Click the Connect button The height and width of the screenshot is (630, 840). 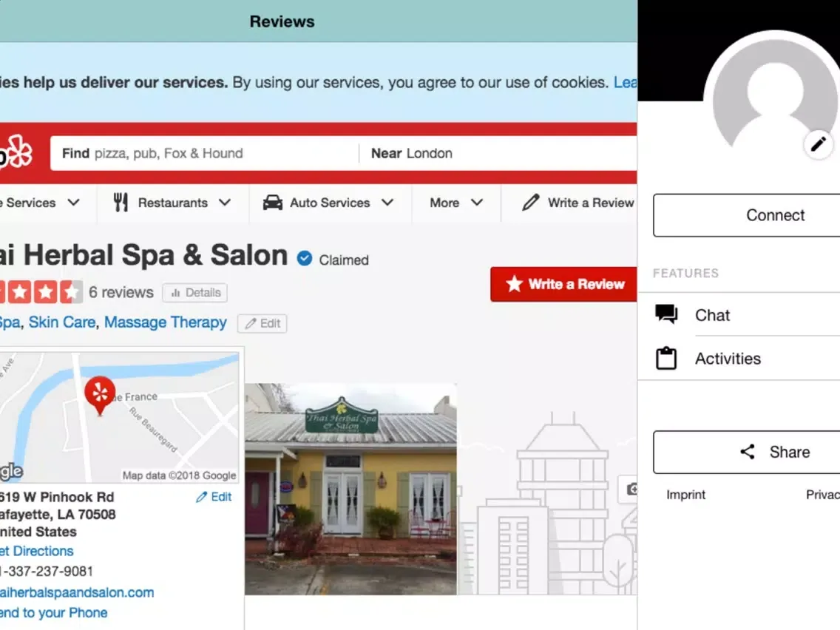747,215
